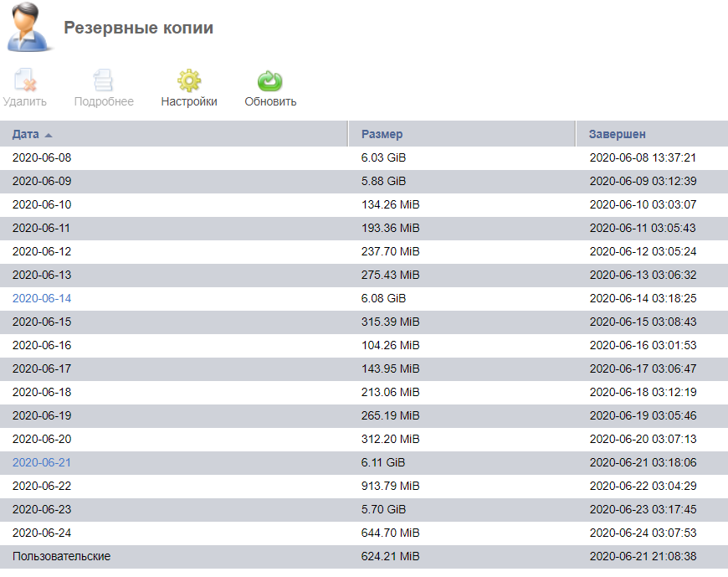Toggle sort arrow next to Дата
This screenshot has width=728, height=577.
49,135
